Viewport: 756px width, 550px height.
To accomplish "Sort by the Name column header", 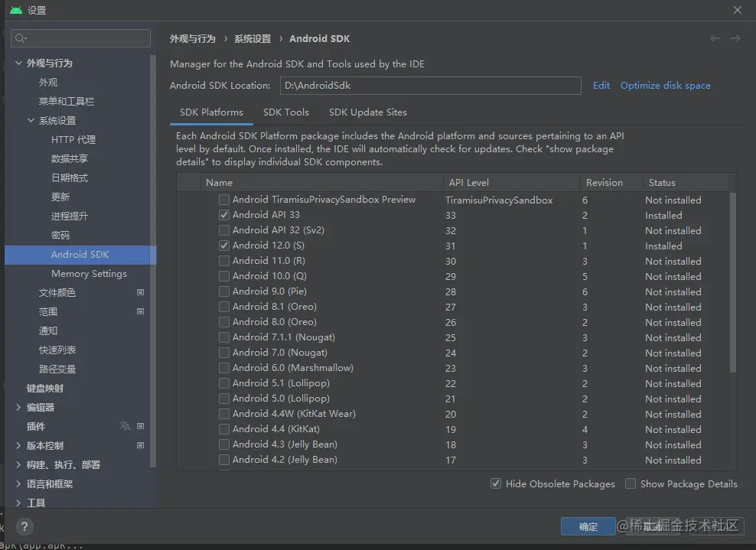I will (321, 183).
